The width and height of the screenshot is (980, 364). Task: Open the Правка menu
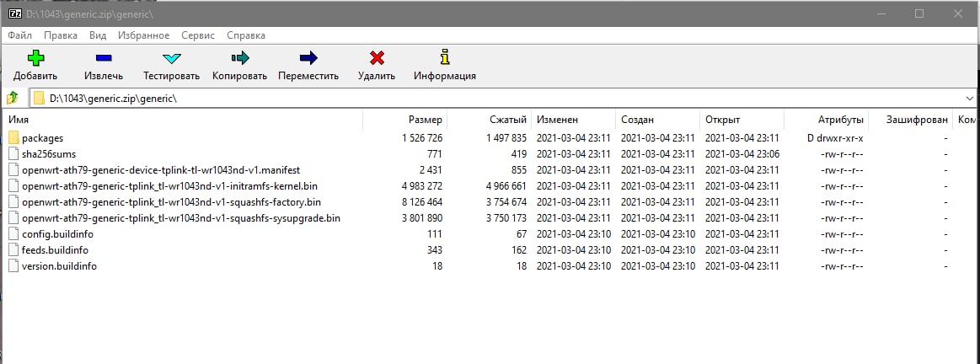coord(61,35)
